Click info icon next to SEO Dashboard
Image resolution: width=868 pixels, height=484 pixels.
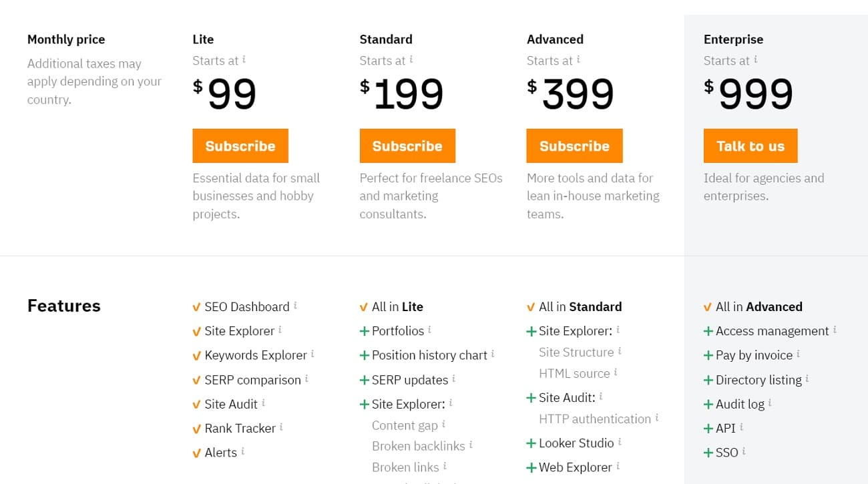click(294, 304)
